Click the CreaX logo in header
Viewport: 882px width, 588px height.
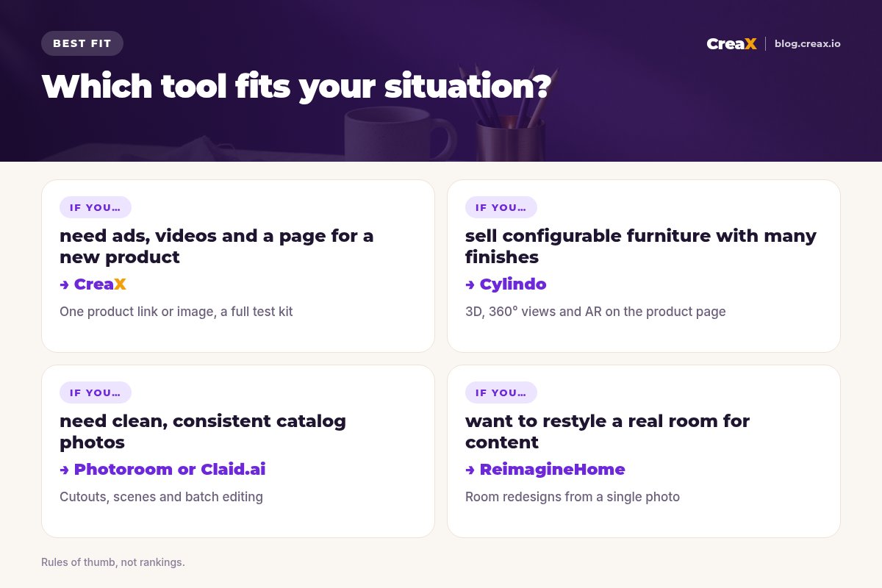731,43
